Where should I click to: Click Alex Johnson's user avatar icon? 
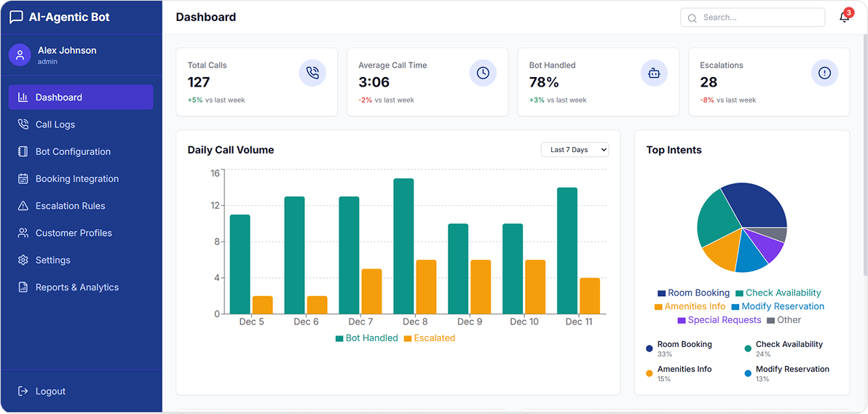20,55
